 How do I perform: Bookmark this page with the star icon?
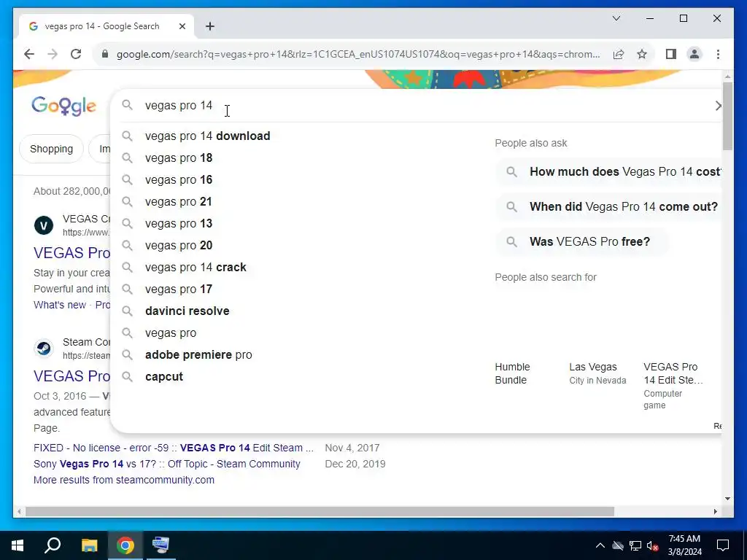642,54
